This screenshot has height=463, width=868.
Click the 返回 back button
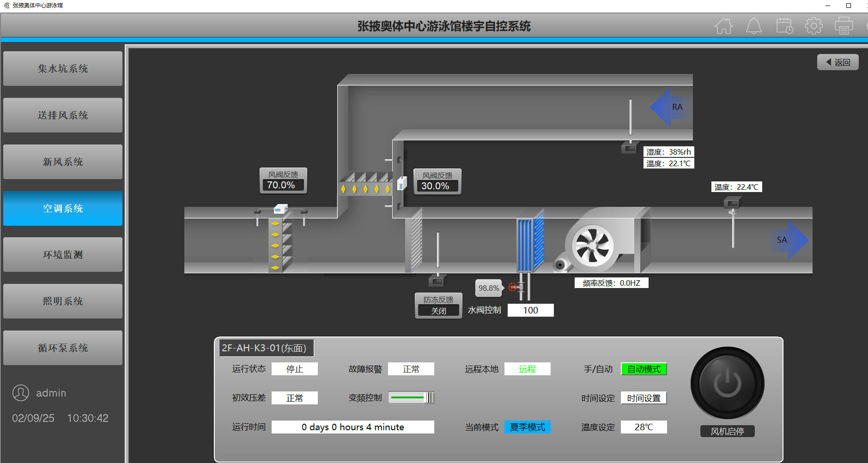click(x=838, y=62)
